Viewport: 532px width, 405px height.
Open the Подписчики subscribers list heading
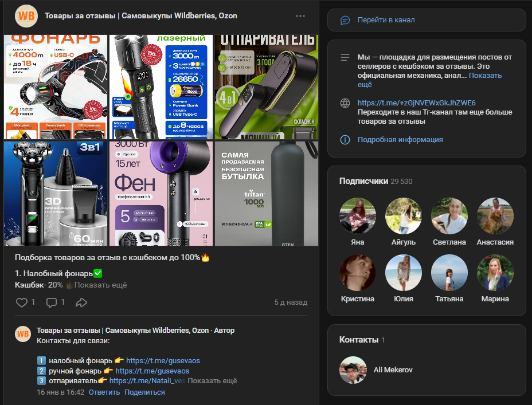coord(363,180)
